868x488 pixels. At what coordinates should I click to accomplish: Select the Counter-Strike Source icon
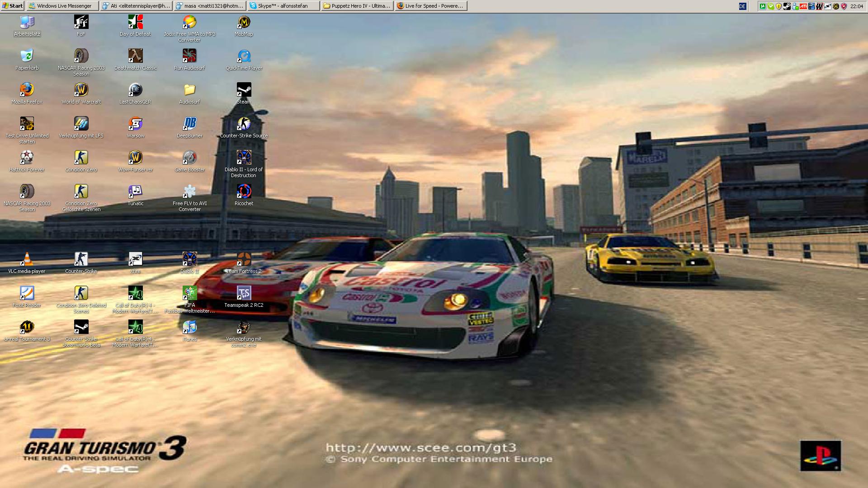tap(244, 124)
